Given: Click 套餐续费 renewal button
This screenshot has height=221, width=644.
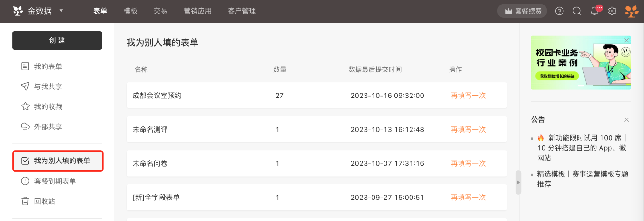Looking at the screenshot, I should (x=522, y=11).
